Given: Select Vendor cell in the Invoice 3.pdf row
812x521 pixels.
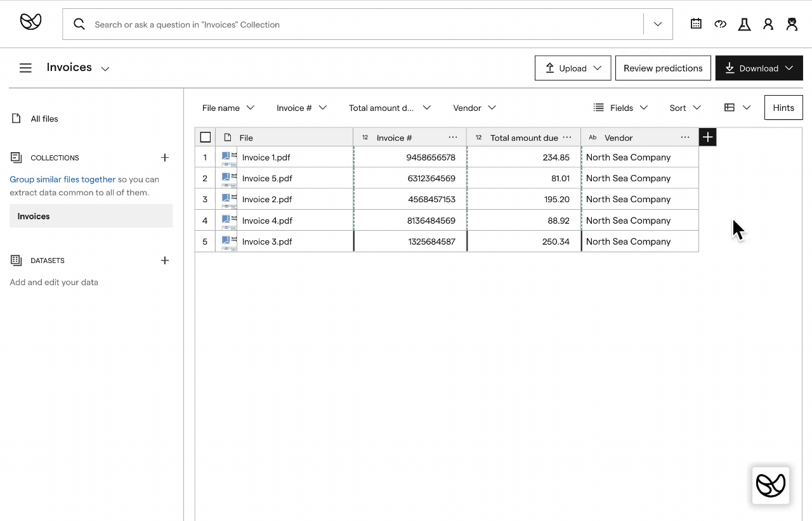Looking at the screenshot, I should pos(640,241).
